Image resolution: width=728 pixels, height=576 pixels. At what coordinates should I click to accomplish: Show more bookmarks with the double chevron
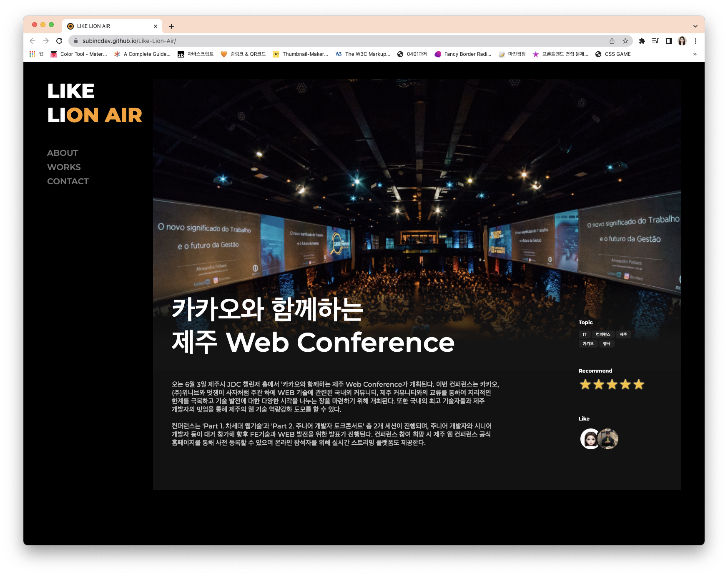(x=695, y=54)
